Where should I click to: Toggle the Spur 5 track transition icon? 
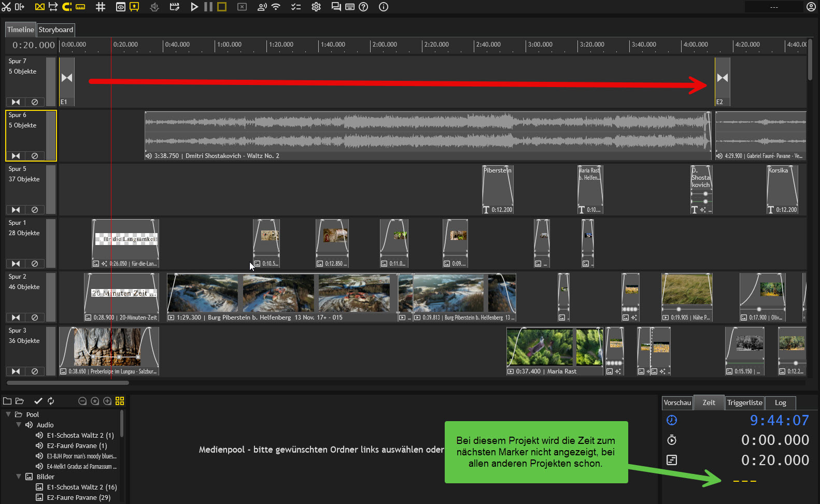(16, 210)
